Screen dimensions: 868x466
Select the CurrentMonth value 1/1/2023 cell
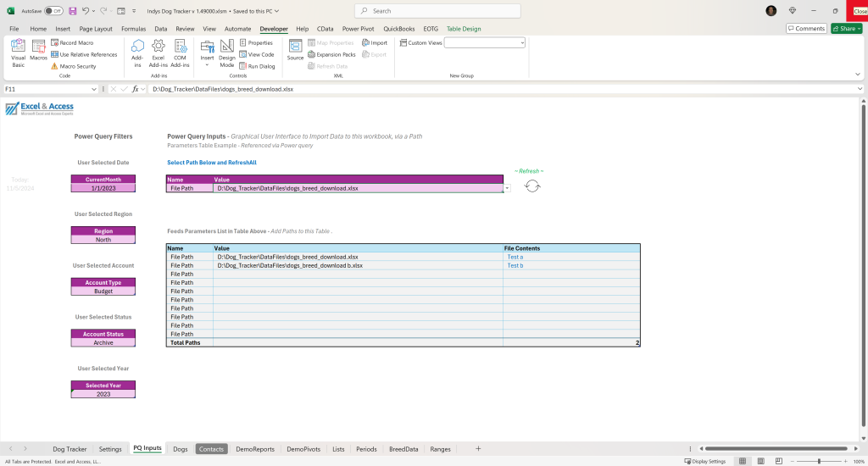click(x=103, y=188)
